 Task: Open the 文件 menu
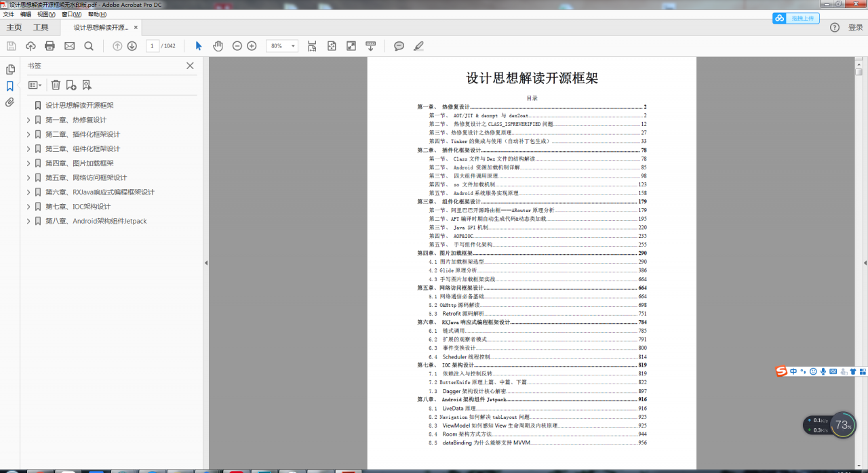point(9,14)
